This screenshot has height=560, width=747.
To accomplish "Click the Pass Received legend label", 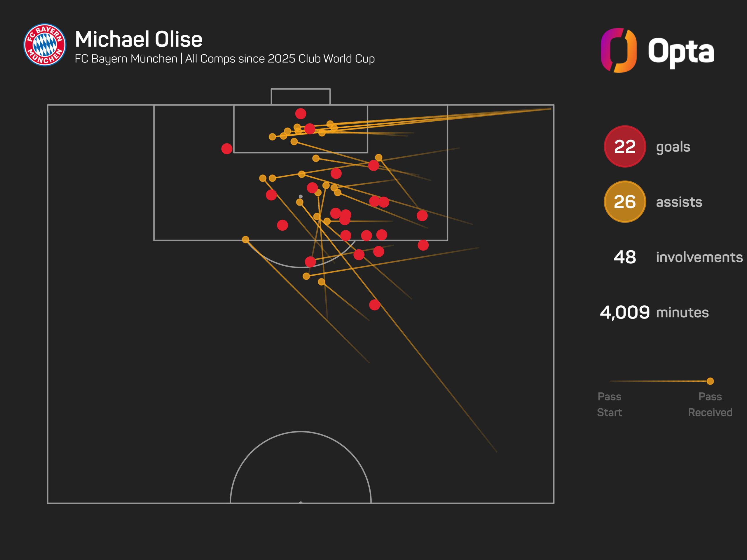I will (710, 404).
